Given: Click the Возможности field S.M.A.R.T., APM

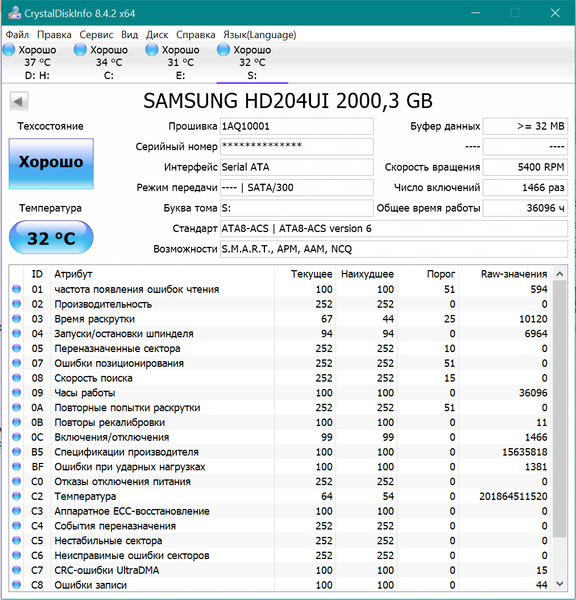Looking at the screenshot, I should coord(394,249).
